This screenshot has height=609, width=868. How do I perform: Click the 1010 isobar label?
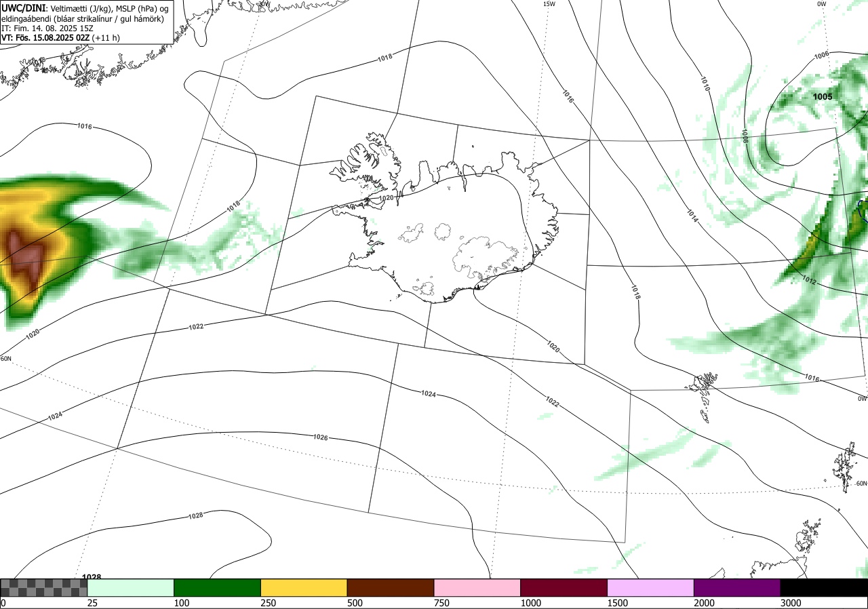pos(705,84)
